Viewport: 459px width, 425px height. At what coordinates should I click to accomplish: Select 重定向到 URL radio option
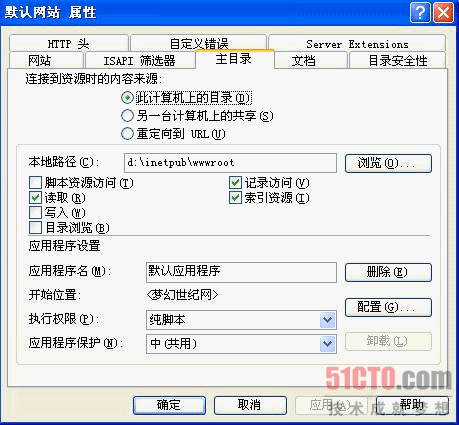coord(127,134)
